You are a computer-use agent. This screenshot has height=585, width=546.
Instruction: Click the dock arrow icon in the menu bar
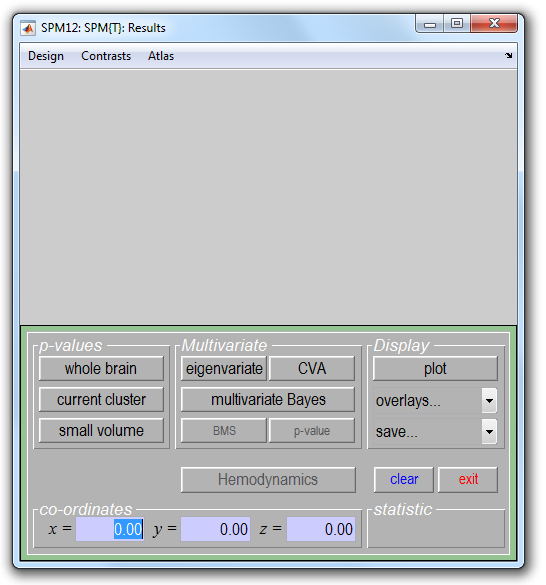pyautogui.click(x=508, y=56)
